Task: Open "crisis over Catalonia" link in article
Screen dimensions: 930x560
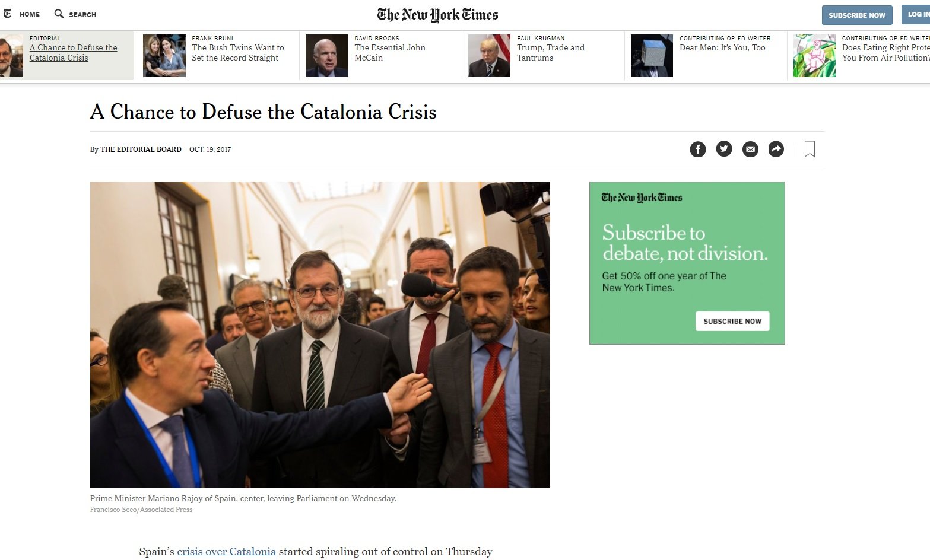Action: tap(226, 551)
